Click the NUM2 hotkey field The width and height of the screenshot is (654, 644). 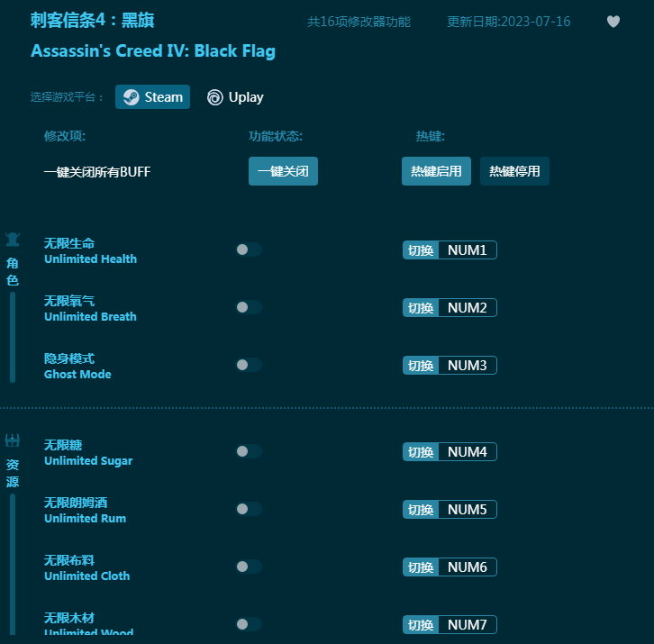pyautogui.click(x=468, y=308)
